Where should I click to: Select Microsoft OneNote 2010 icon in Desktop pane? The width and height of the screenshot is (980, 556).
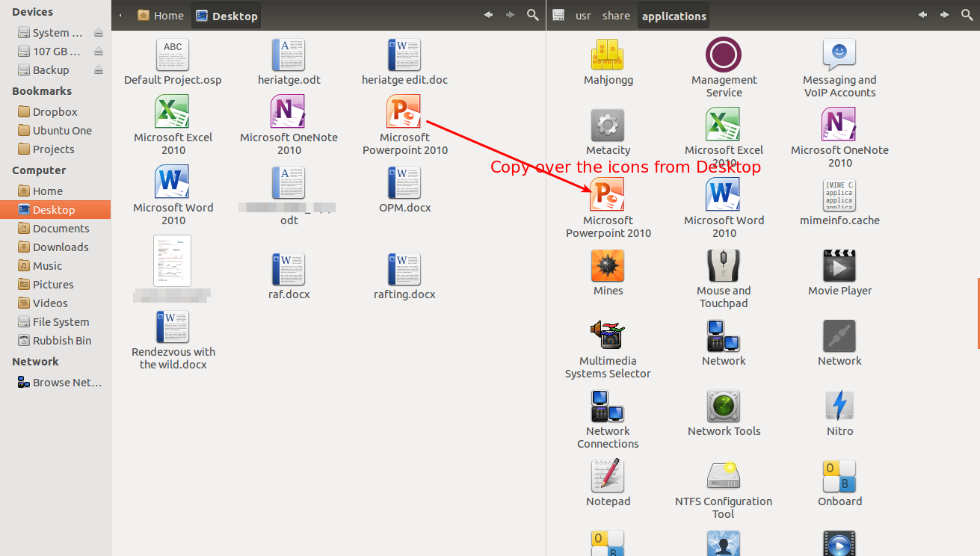[x=289, y=112]
